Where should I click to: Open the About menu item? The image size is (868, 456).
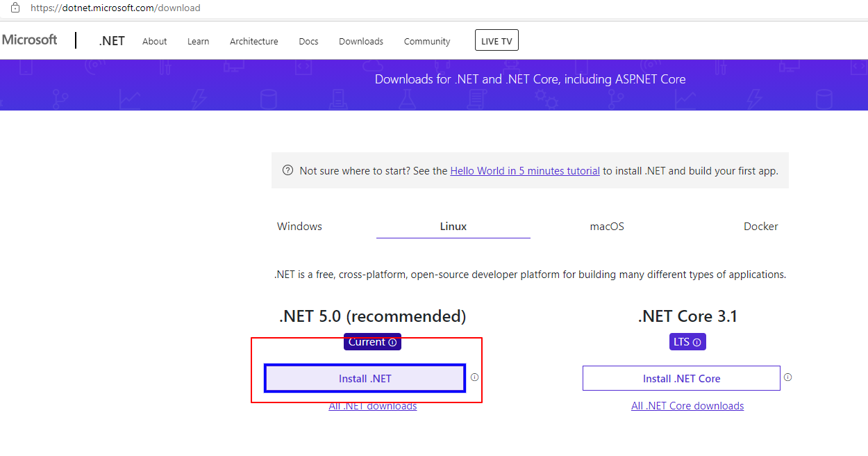pyautogui.click(x=155, y=41)
